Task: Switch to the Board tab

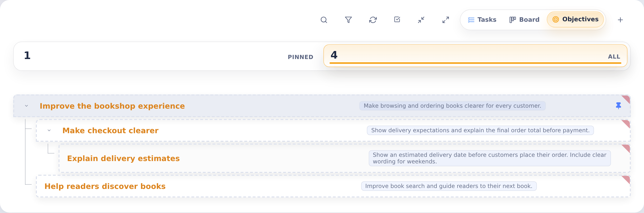Action: tap(524, 20)
